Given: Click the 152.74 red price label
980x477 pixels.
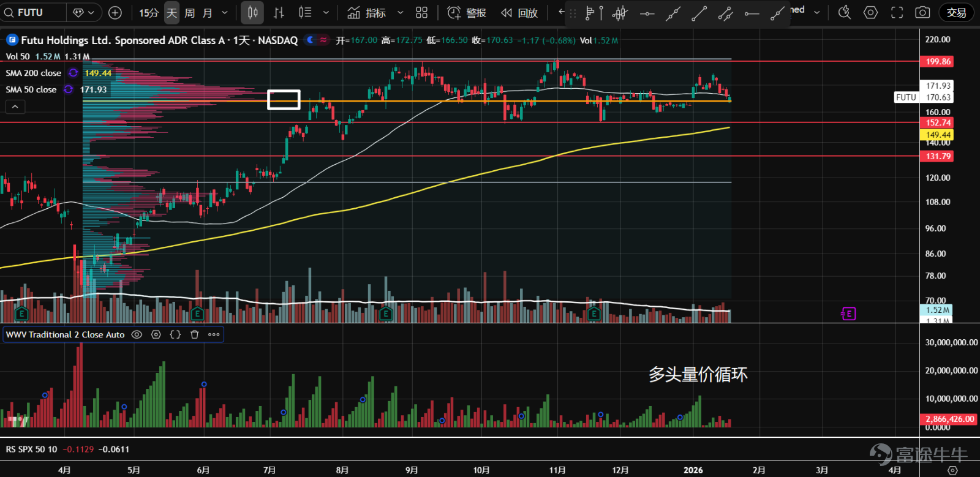Looking at the screenshot, I should (937, 122).
